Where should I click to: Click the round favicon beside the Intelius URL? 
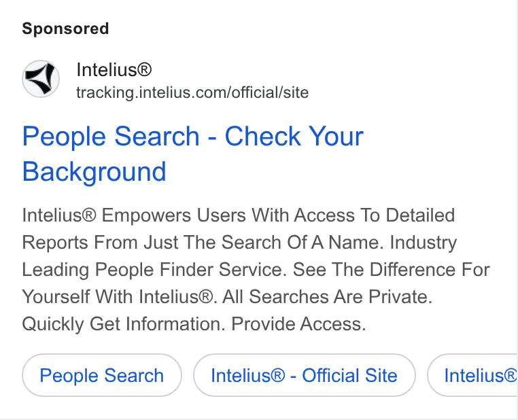pyautogui.click(x=41, y=79)
